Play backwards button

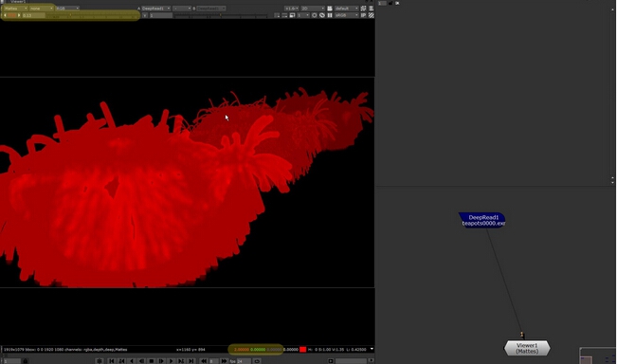coord(132,361)
